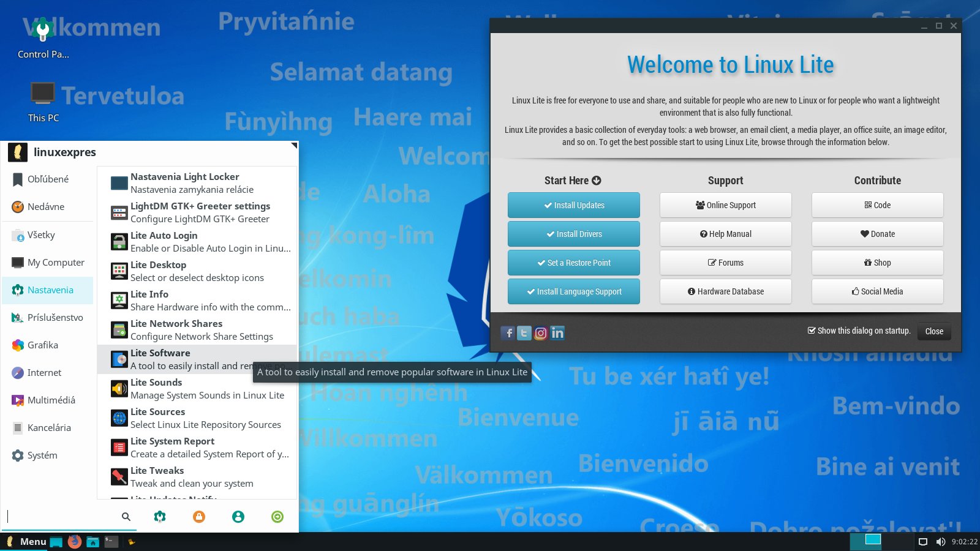
Task: Click the switch user icon in menu
Action: 238,517
